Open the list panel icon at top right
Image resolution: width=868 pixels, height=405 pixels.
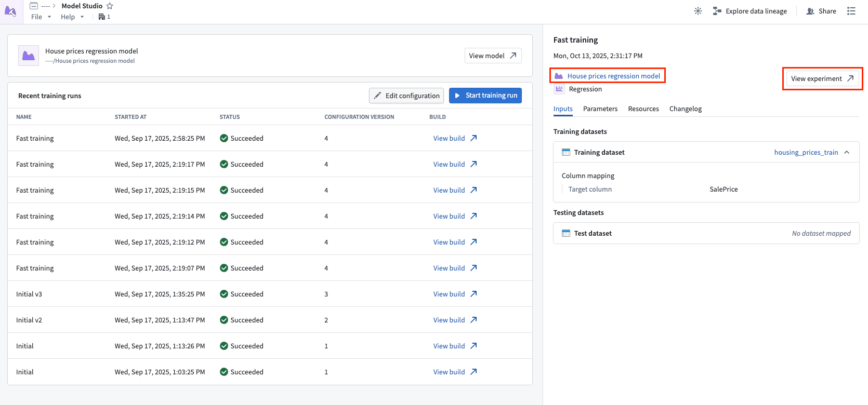851,11
